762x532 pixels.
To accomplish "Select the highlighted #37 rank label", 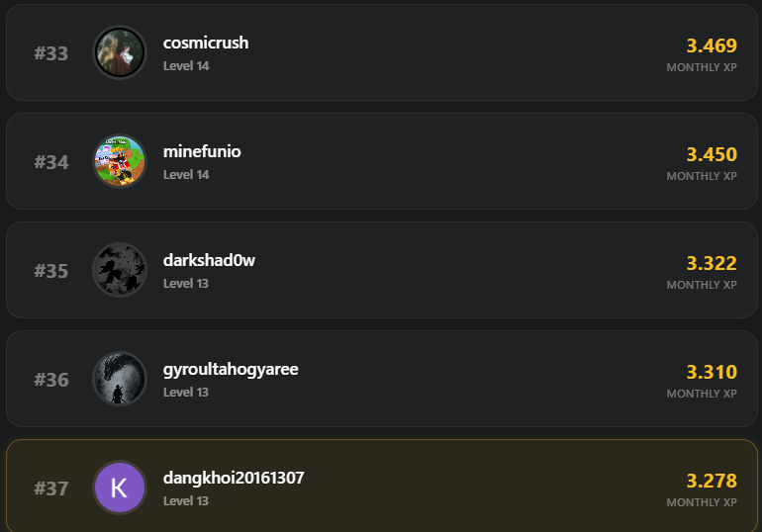I will click(x=51, y=488).
